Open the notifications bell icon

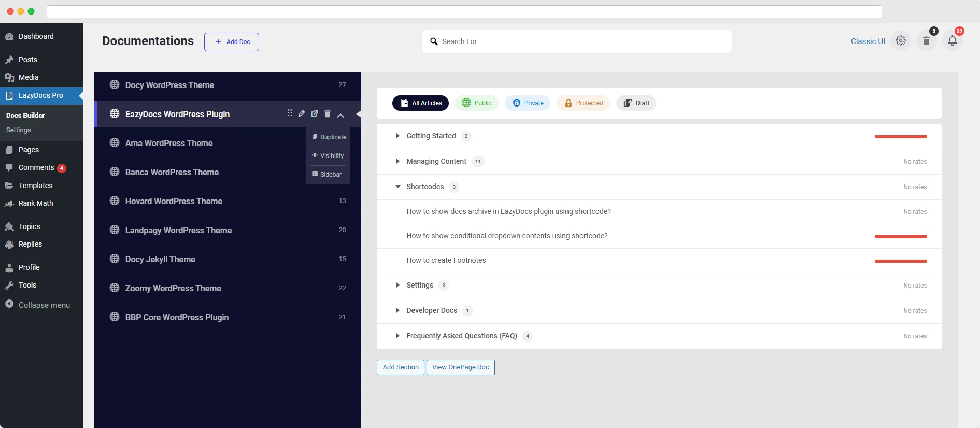coord(953,40)
